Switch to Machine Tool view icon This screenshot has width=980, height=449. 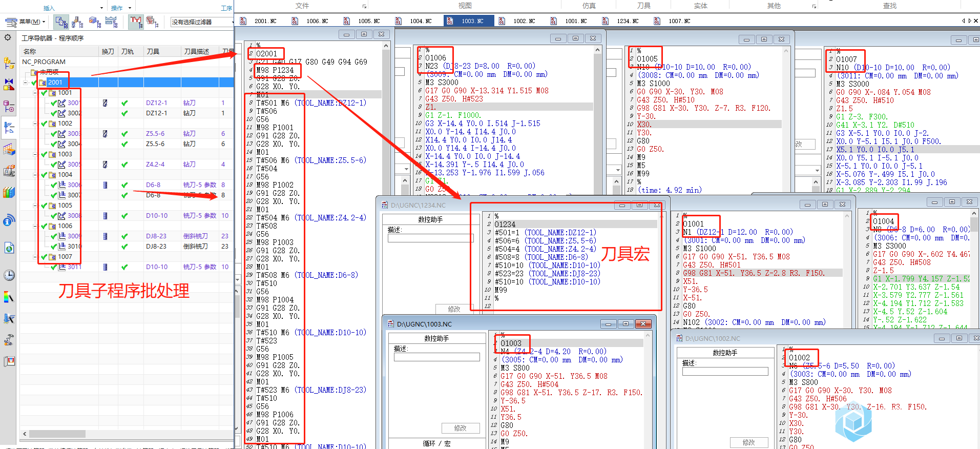[x=77, y=22]
